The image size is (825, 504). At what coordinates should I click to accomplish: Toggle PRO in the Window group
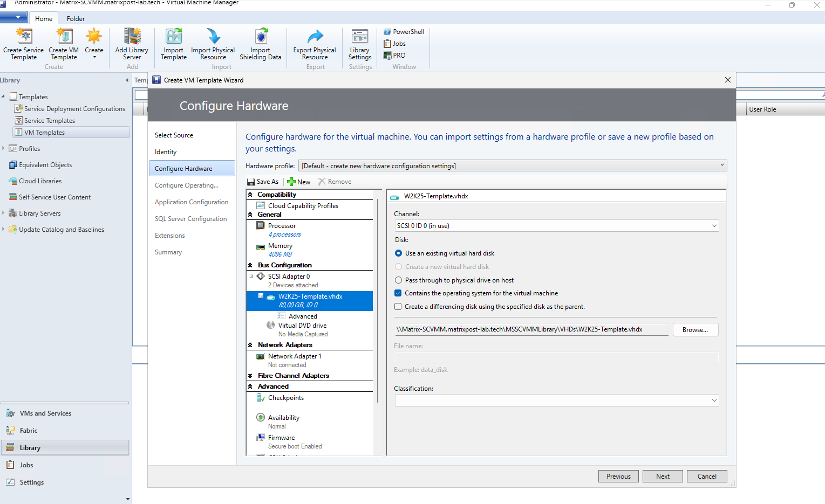tap(394, 56)
